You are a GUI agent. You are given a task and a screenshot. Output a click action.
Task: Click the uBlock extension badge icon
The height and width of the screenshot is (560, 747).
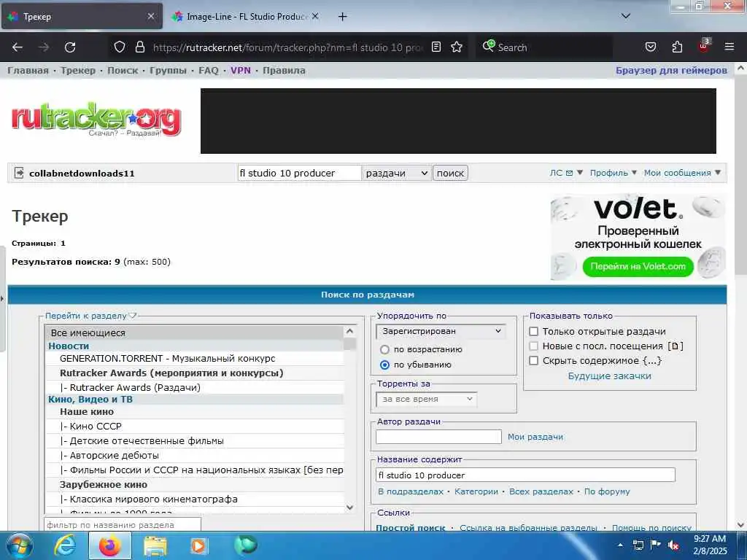pos(704,45)
